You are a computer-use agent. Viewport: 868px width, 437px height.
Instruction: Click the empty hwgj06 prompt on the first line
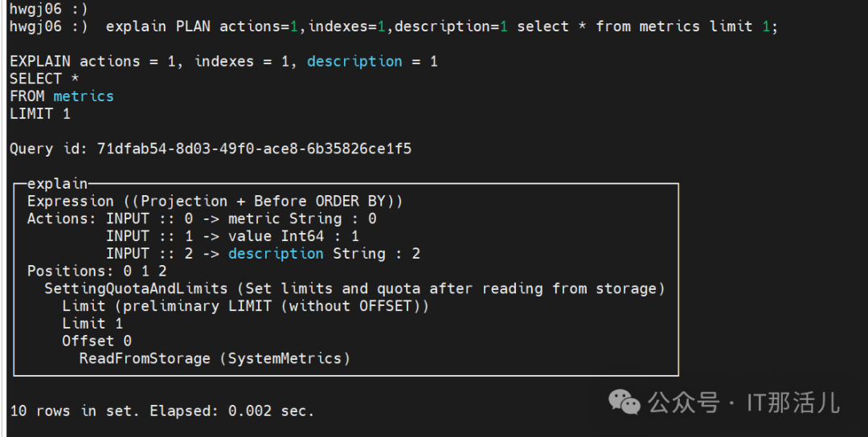point(48,9)
